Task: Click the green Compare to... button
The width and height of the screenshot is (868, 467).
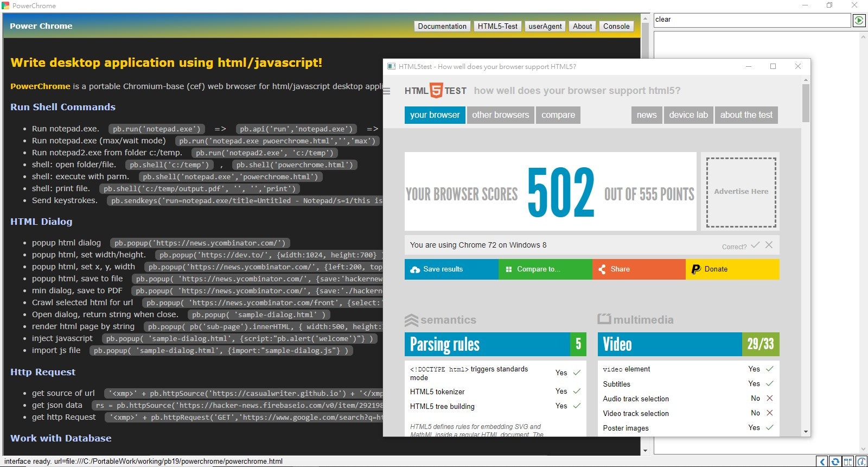Action: click(545, 269)
